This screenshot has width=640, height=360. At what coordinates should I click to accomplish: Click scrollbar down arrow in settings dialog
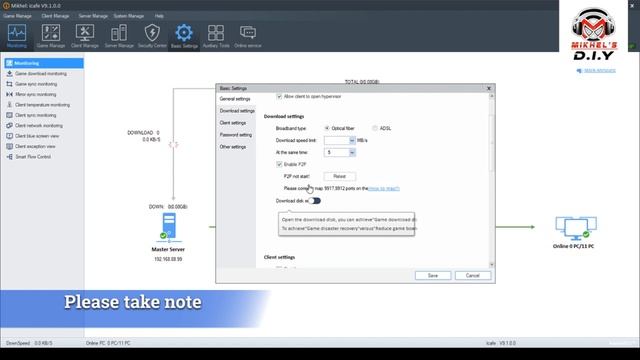click(x=491, y=265)
